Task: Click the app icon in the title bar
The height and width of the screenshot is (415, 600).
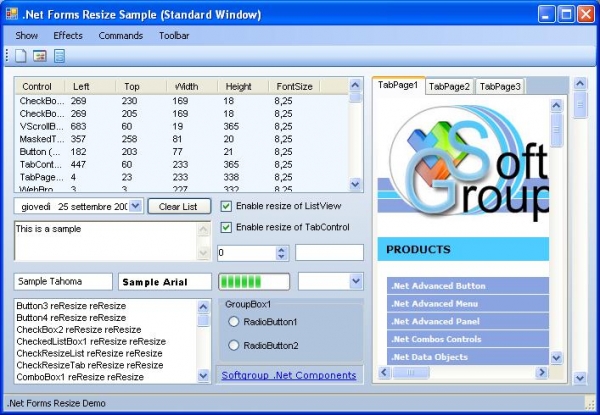Action: 13,15
